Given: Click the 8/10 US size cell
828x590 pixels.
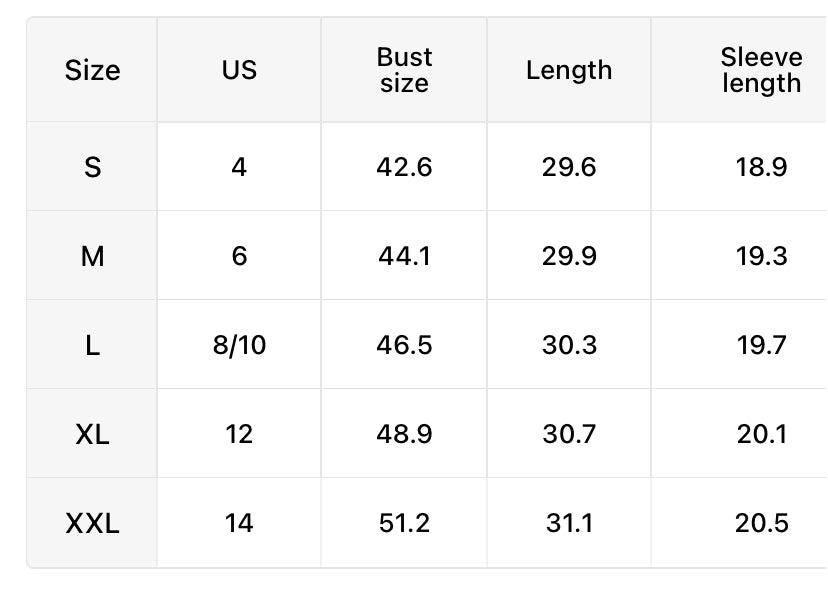Looking at the screenshot, I should [x=239, y=345].
